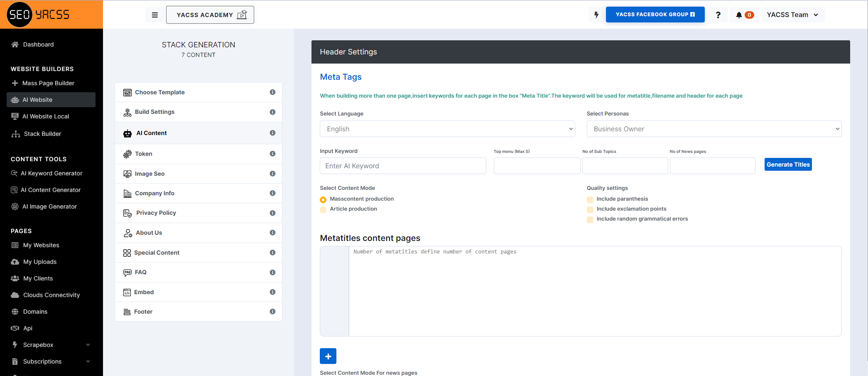
Task: Open the Privacy Policy step
Action: pyautogui.click(x=199, y=213)
